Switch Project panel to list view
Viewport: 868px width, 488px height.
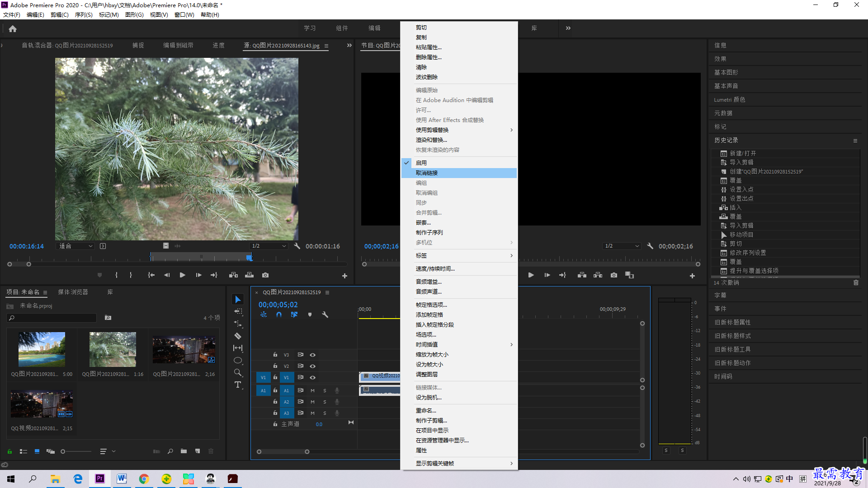24,451
